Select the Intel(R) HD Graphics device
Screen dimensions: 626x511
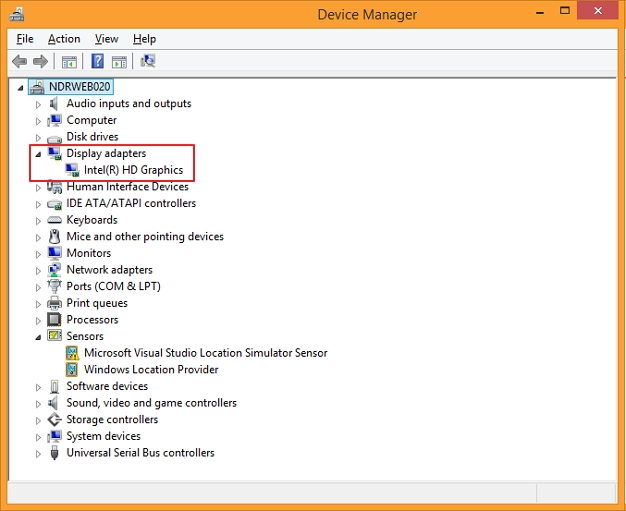[x=133, y=170]
